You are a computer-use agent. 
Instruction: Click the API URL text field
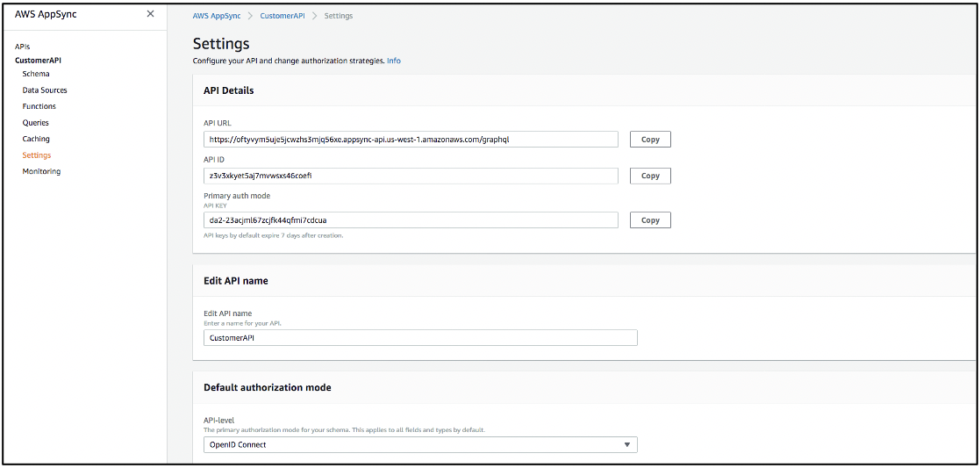coord(411,140)
